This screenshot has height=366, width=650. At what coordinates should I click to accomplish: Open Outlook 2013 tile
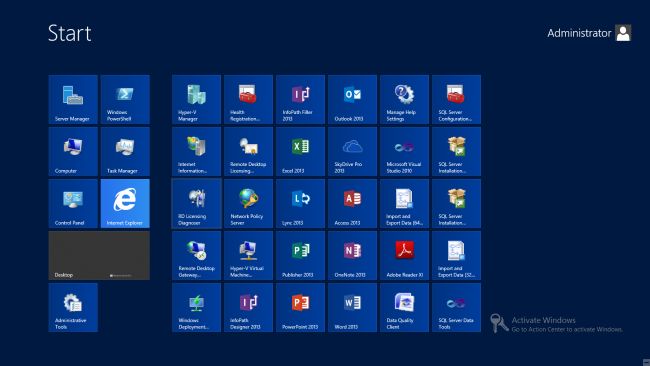[x=352, y=99]
